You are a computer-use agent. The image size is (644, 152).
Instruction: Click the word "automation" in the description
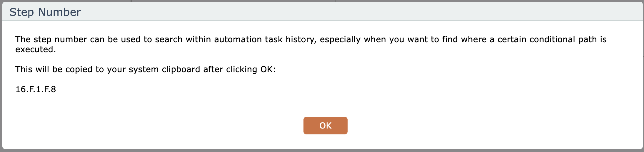(238, 39)
